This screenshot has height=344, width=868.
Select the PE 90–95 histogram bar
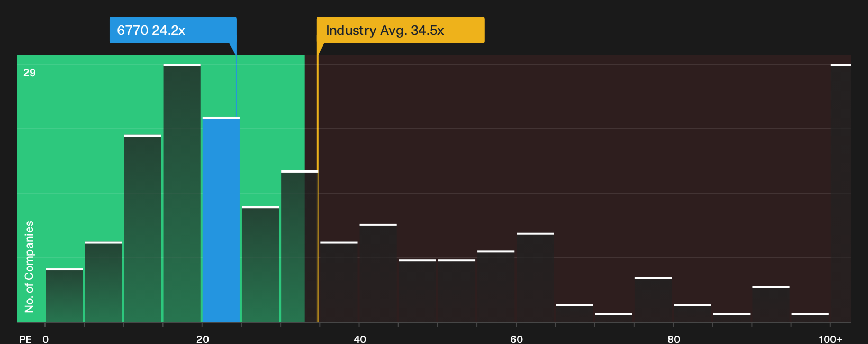point(771,304)
